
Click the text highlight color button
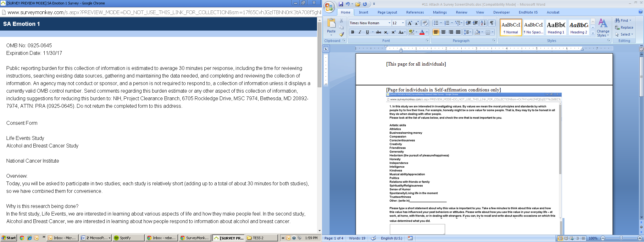pos(411,32)
